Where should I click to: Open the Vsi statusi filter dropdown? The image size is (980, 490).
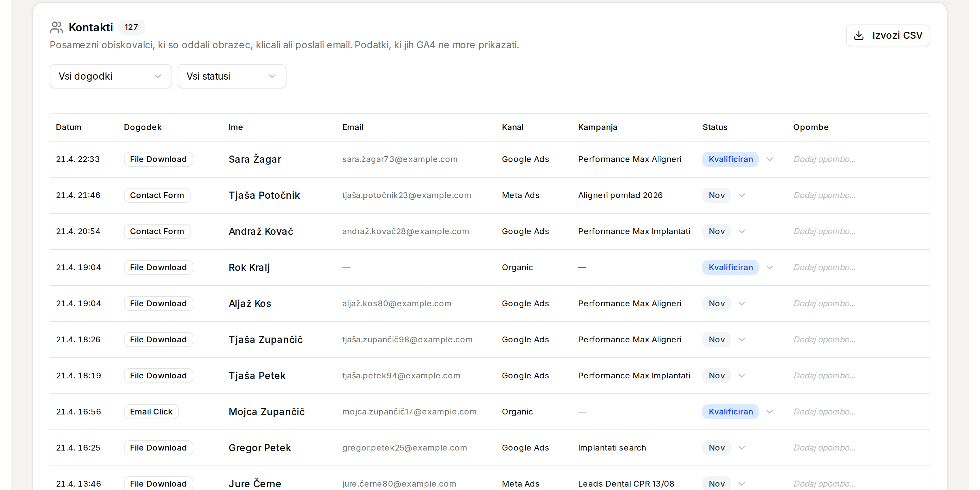(232, 76)
